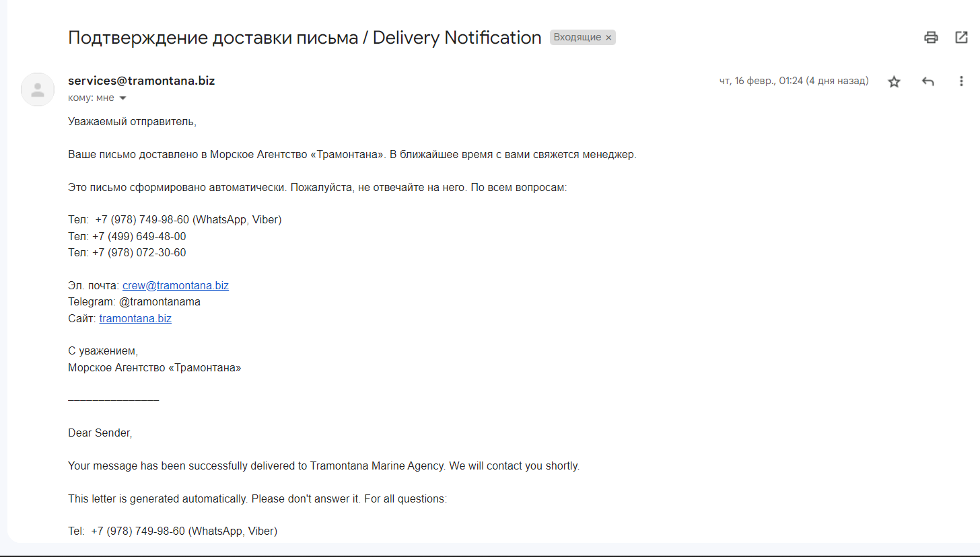980x557 pixels.
Task: Open the crew@tramontana.biz email link
Action: click(x=176, y=285)
